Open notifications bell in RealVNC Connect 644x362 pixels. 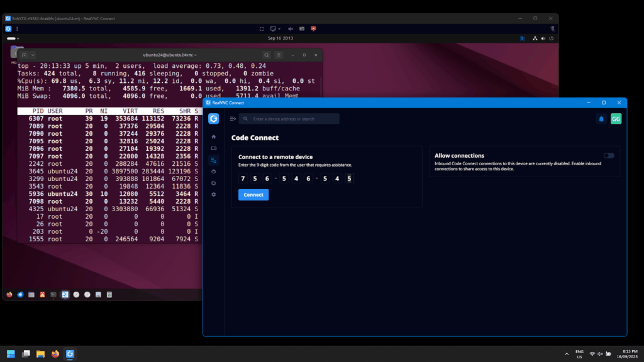pyautogui.click(x=601, y=119)
